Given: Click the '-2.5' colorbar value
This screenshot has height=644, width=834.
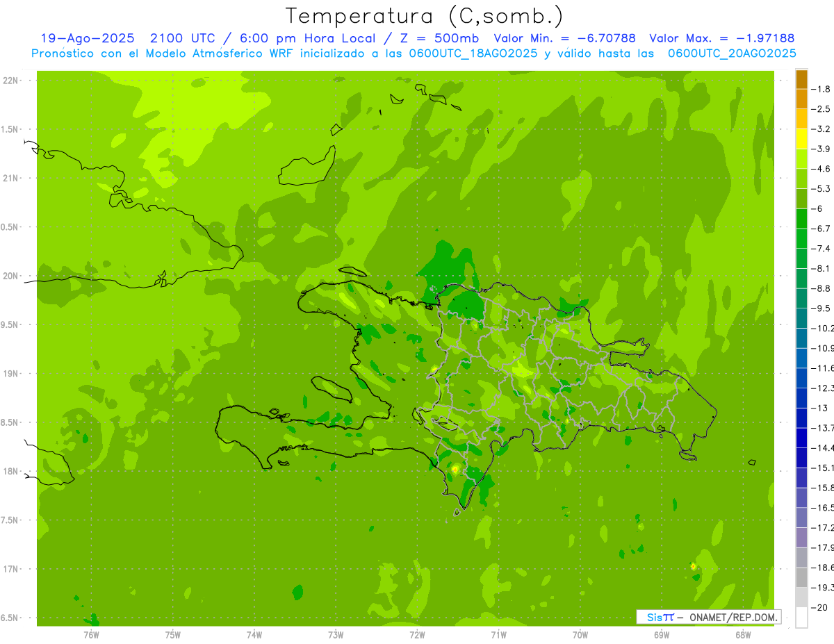Looking at the screenshot, I should (822, 109).
